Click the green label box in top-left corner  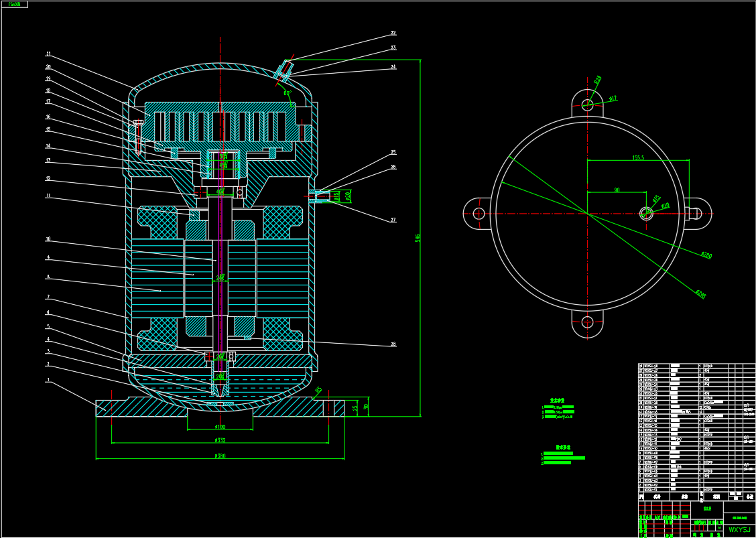(x=14, y=5)
